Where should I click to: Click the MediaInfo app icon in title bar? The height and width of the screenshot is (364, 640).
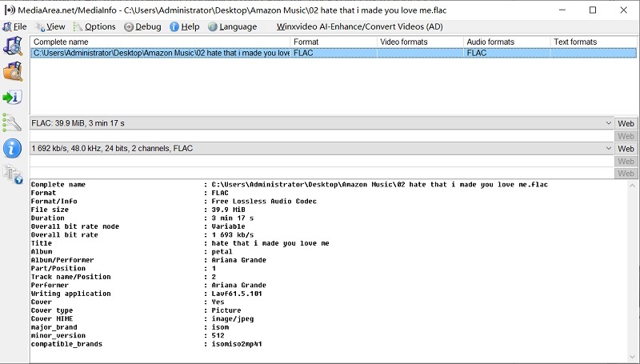[10, 10]
